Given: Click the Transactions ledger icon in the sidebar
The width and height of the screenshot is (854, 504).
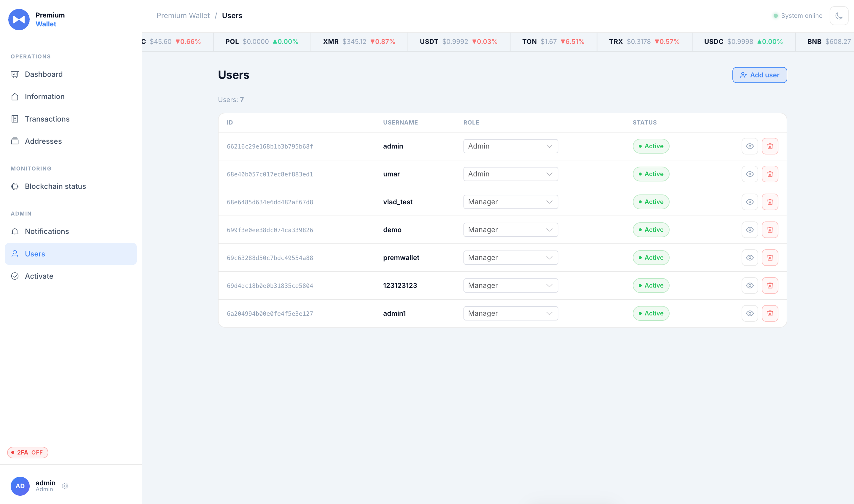Looking at the screenshot, I should click(15, 119).
